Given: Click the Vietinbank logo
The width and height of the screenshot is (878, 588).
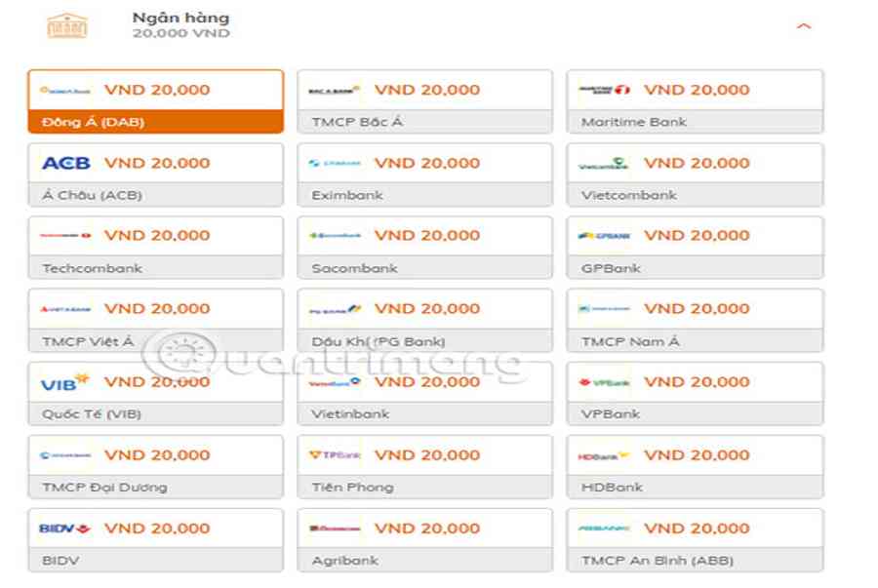Looking at the screenshot, I should (x=335, y=382).
